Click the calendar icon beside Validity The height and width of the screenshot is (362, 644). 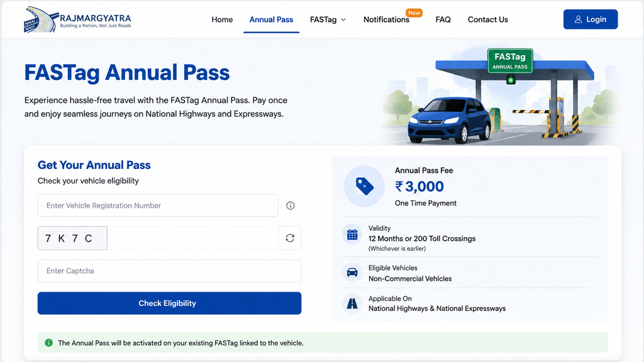click(352, 235)
